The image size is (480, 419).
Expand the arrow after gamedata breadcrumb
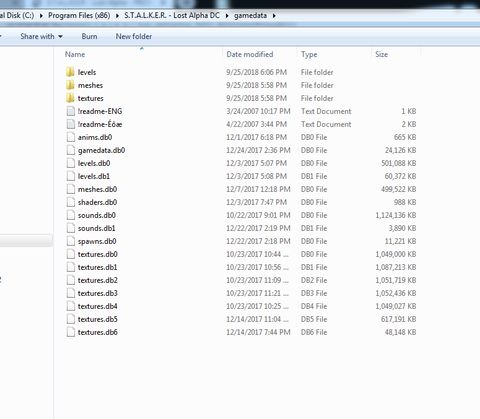tap(274, 16)
